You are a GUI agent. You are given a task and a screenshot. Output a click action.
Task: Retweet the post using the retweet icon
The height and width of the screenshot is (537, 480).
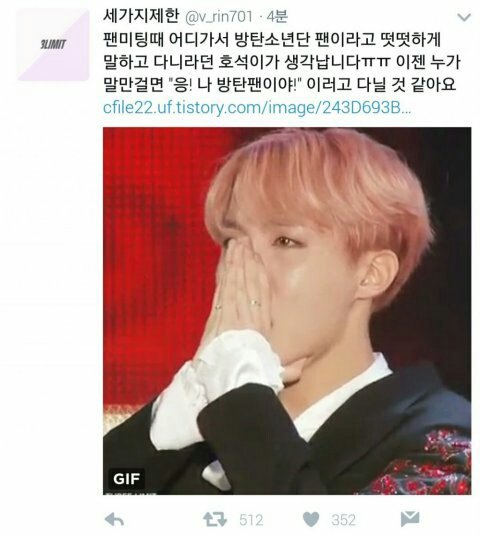tap(215, 520)
